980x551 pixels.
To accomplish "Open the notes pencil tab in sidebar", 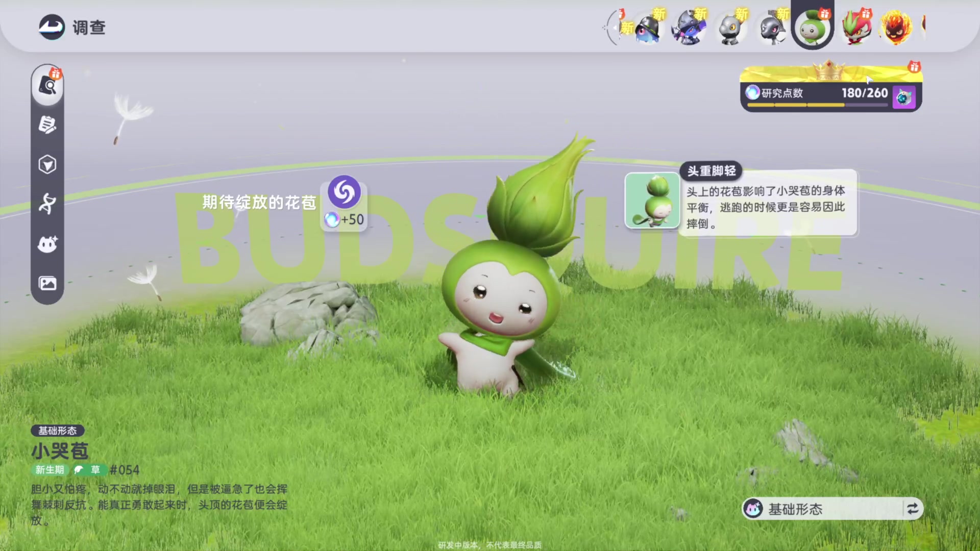I will (47, 124).
